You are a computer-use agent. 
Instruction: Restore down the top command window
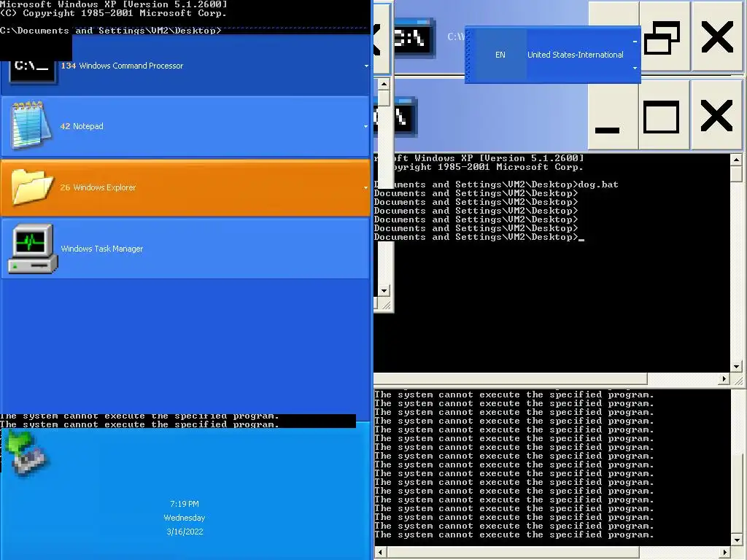[664, 37]
